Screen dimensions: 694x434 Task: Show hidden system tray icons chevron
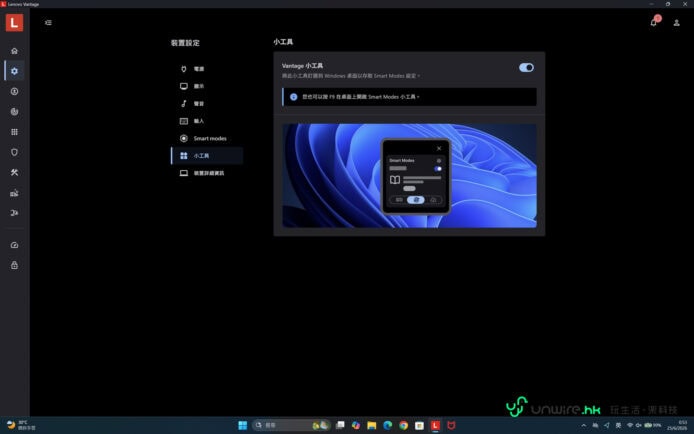pyautogui.click(x=584, y=425)
